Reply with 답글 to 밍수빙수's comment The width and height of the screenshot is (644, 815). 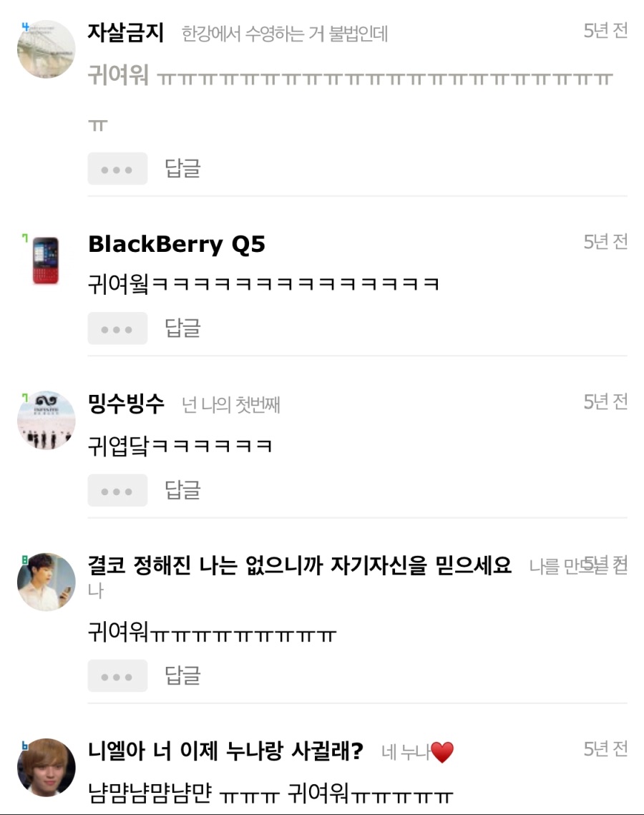pyautogui.click(x=182, y=489)
